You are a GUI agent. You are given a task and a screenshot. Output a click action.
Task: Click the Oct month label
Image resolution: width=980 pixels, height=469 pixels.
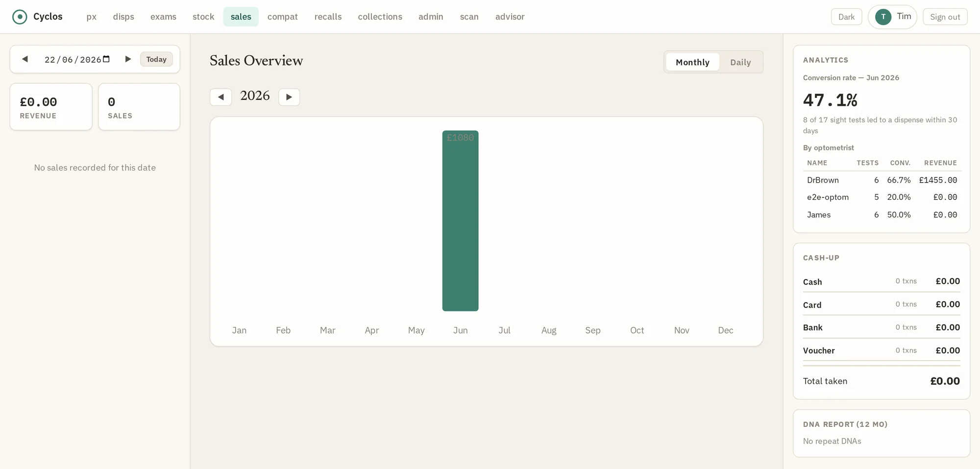(x=637, y=330)
